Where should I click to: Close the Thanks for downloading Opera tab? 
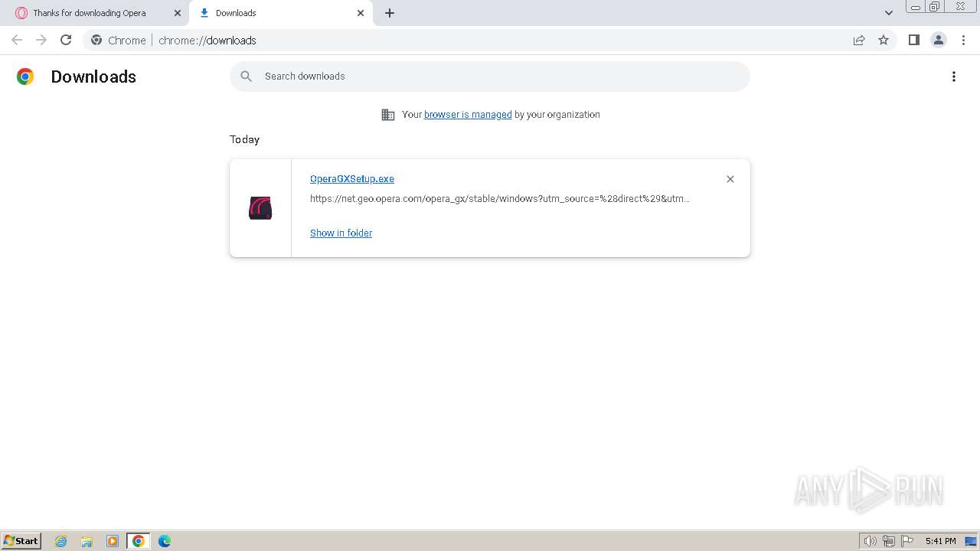pos(178,13)
